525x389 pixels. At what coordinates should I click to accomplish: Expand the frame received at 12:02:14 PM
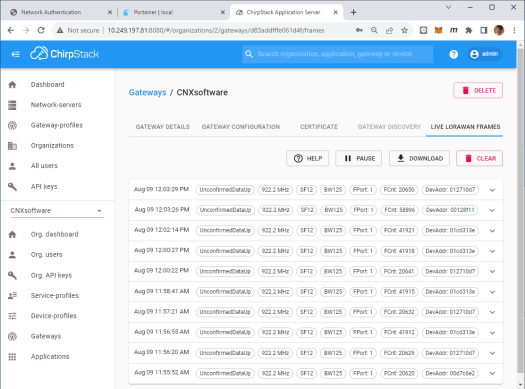(x=492, y=231)
